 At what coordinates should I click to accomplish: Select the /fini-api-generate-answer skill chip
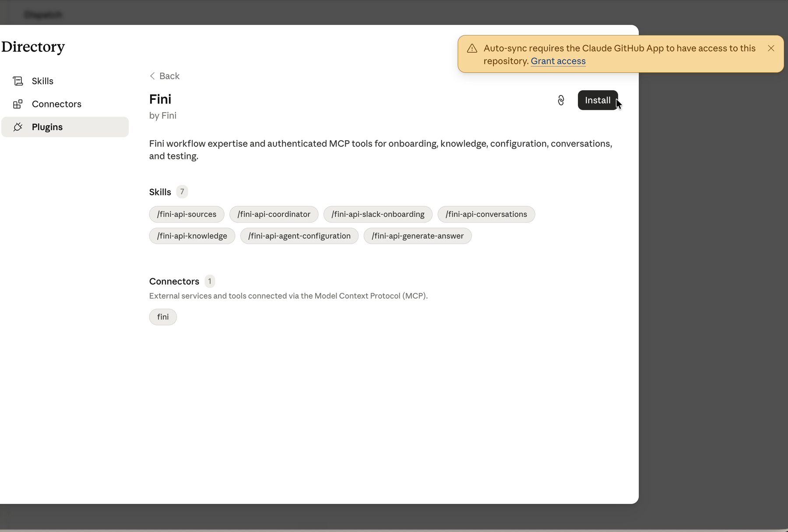417,236
